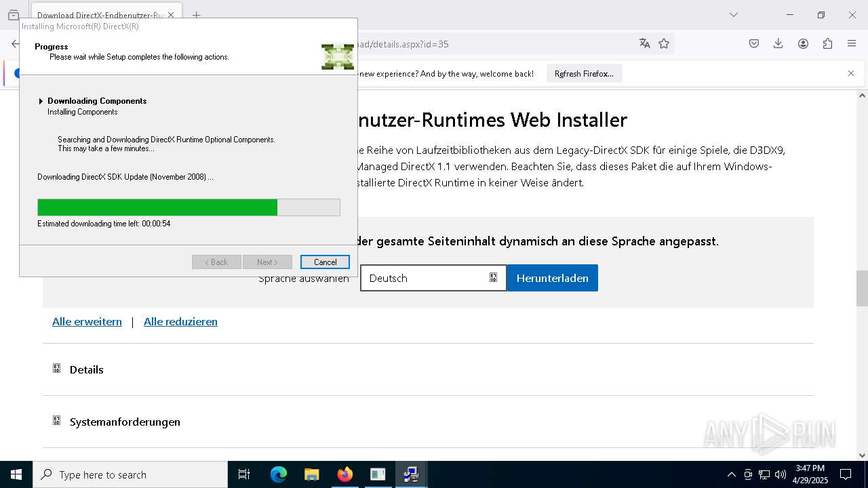The width and height of the screenshot is (868, 488).
Task: Click the estimated downloading time left text
Action: (104, 224)
